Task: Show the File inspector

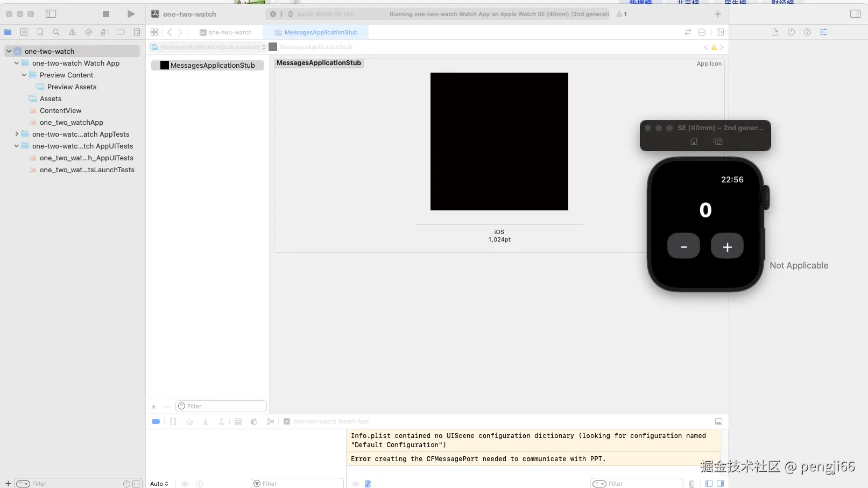Action: (775, 32)
